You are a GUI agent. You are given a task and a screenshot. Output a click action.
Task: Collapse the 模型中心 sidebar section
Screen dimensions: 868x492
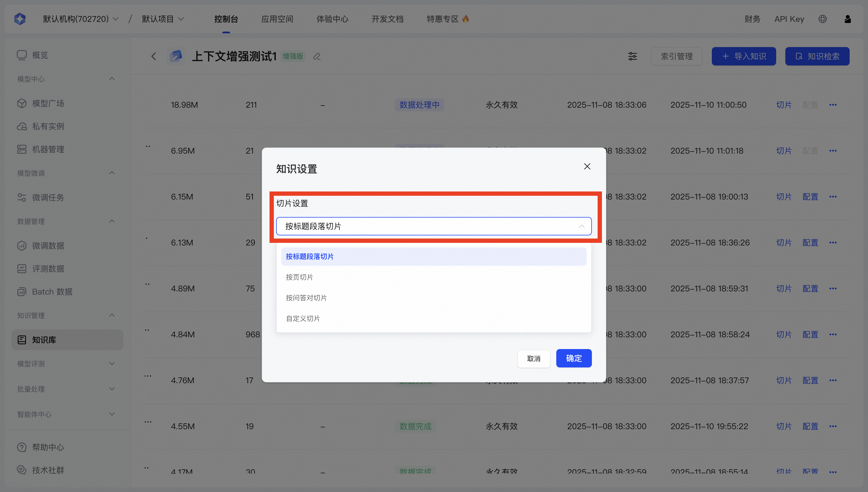point(112,79)
